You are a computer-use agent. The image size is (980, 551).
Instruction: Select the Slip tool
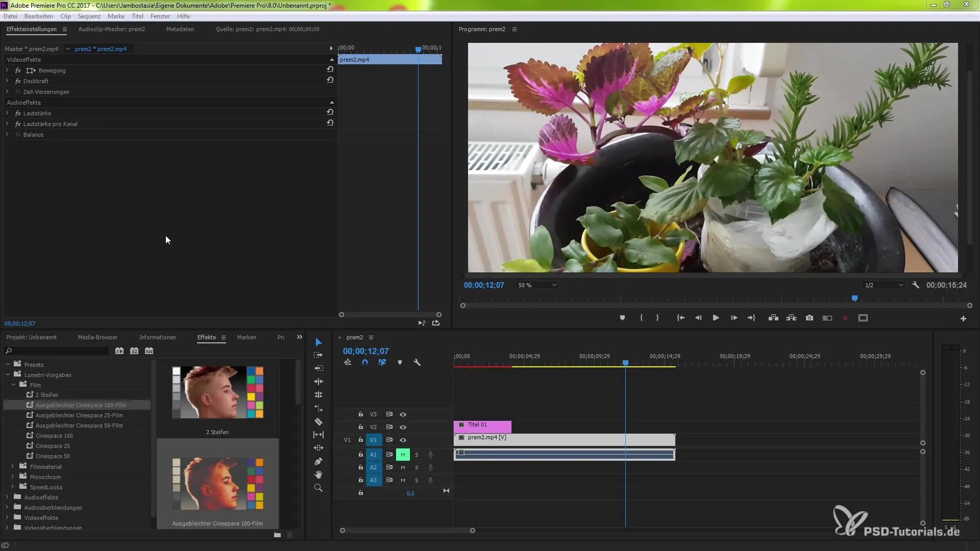coord(318,435)
